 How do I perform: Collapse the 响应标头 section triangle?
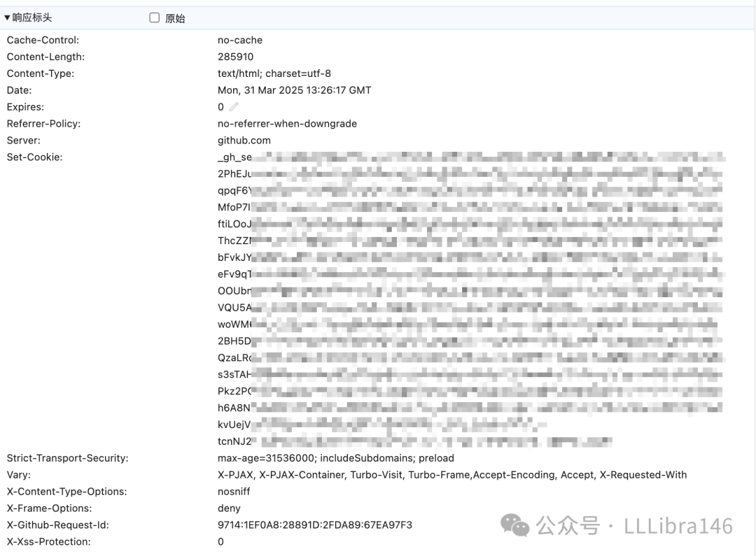click(x=7, y=17)
